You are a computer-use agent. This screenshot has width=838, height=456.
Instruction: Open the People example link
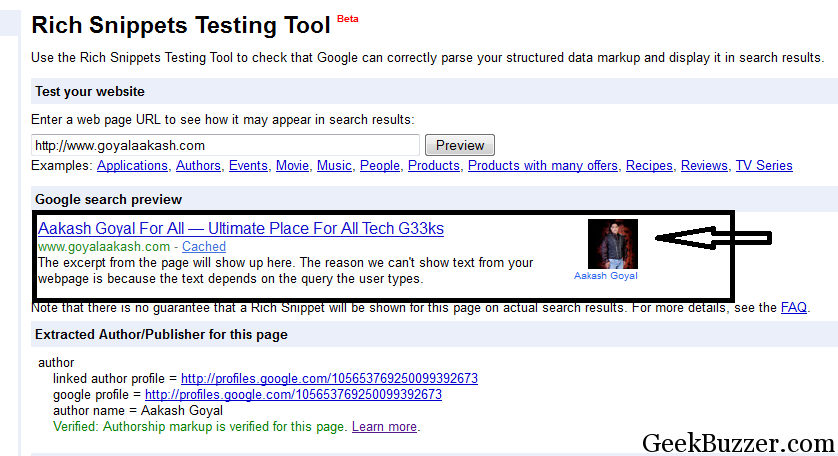[380, 166]
